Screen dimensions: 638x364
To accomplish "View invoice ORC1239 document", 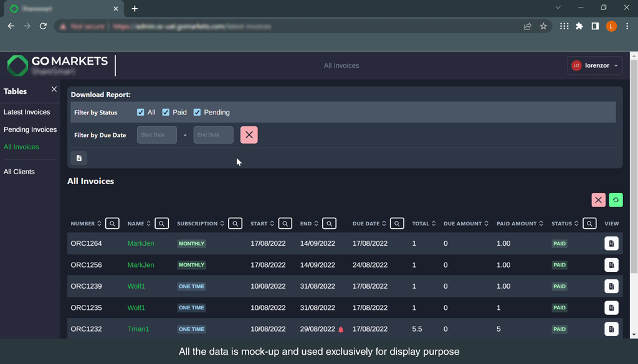I will pos(611,286).
